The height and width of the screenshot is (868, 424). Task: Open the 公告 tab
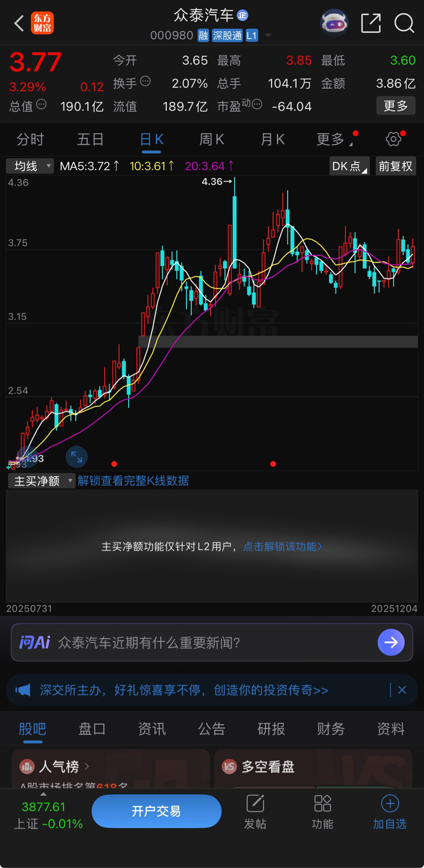211,729
